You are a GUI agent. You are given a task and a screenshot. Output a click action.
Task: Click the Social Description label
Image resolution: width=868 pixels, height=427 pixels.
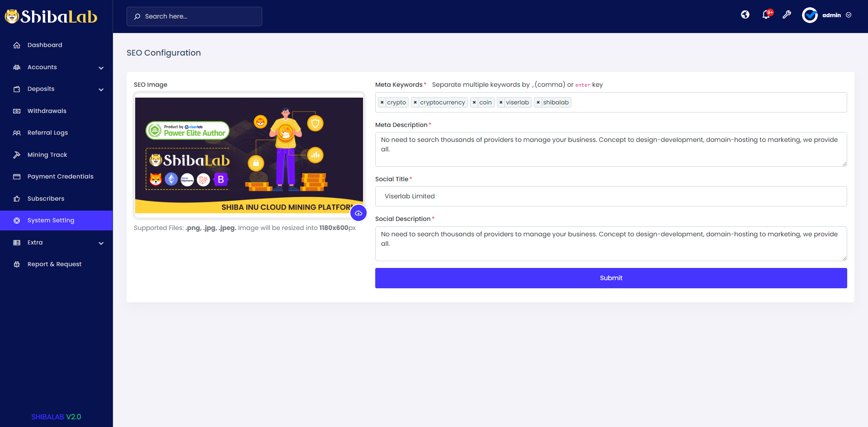pyautogui.click(x=403, y=219)
